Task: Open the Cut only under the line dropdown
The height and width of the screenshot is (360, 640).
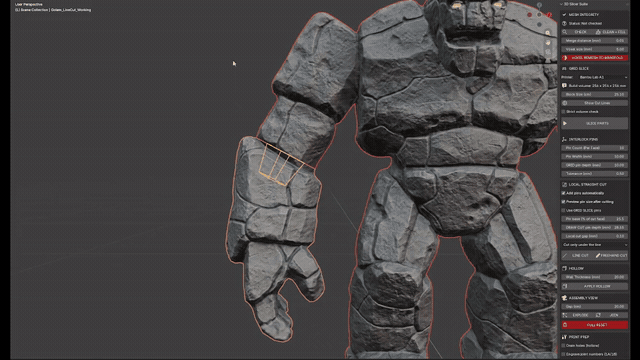Action: [x=595, y=245]
